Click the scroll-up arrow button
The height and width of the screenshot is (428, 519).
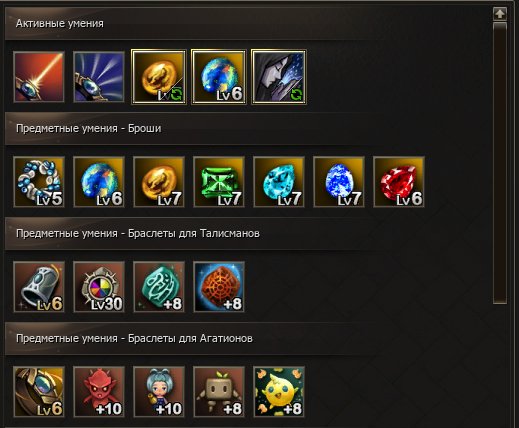coord(500,14)
